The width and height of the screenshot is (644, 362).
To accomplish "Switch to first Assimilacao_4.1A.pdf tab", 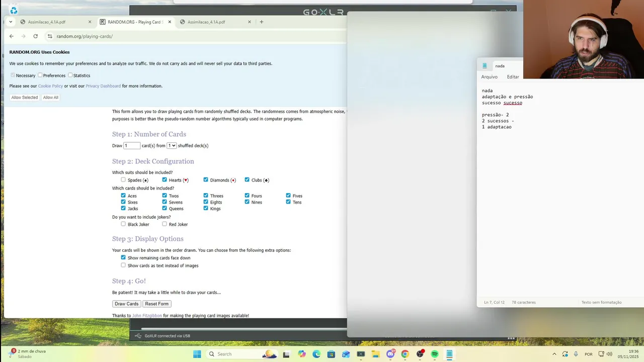I will pyautogui.click(x=47, y=22).
